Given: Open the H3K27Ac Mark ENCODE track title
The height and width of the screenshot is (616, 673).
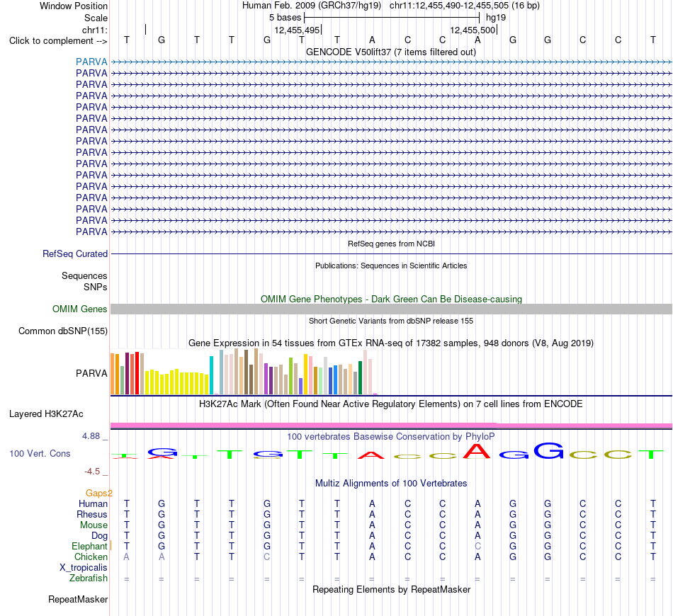Looking at the screenshot, I should point(390,404).
